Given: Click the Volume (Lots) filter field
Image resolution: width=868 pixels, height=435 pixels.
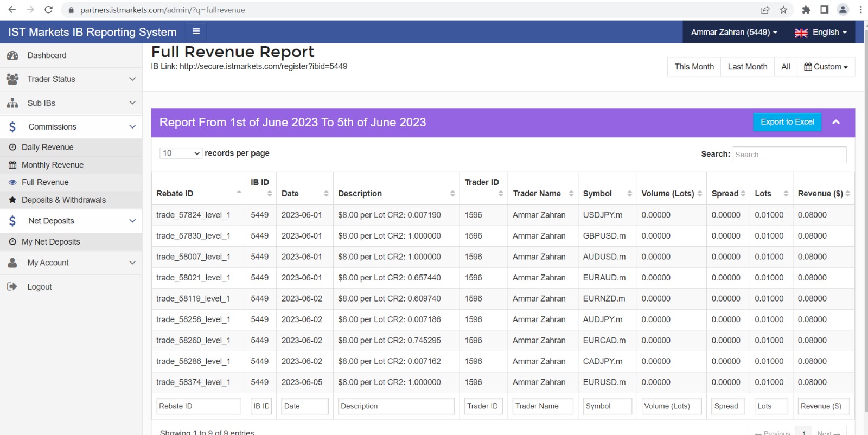Looking at the screenshot, I should 672,406.
